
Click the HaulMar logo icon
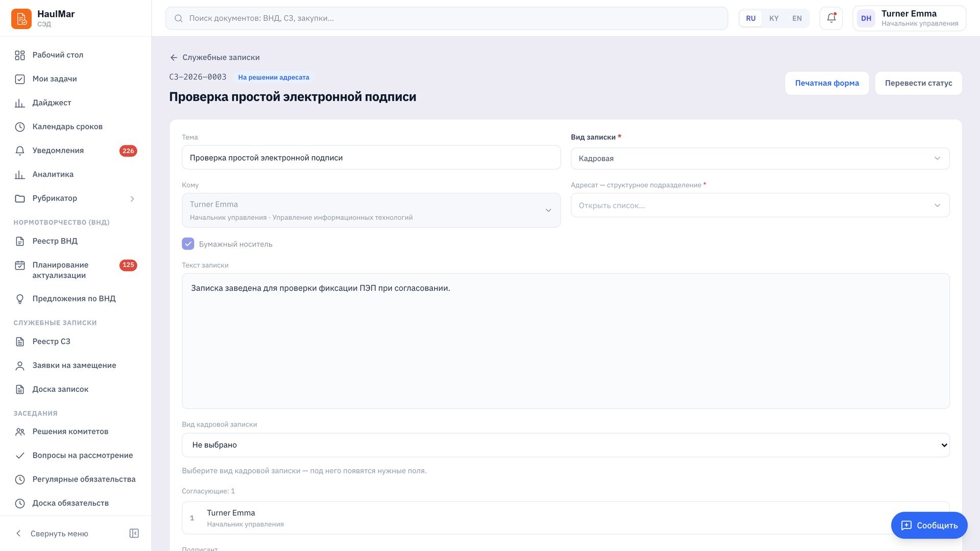click(x=21, y=19)
